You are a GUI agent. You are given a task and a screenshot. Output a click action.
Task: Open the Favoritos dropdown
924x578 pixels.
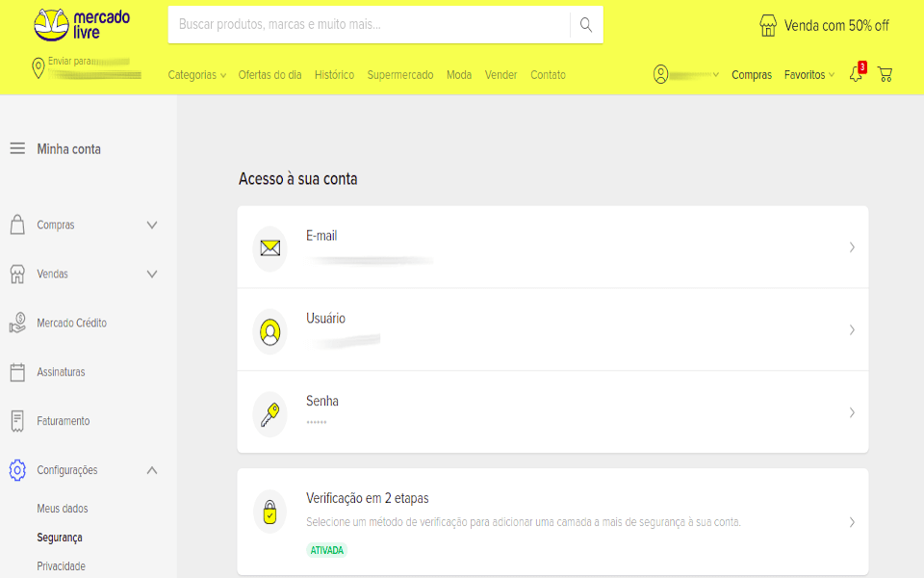pos(809,75)
